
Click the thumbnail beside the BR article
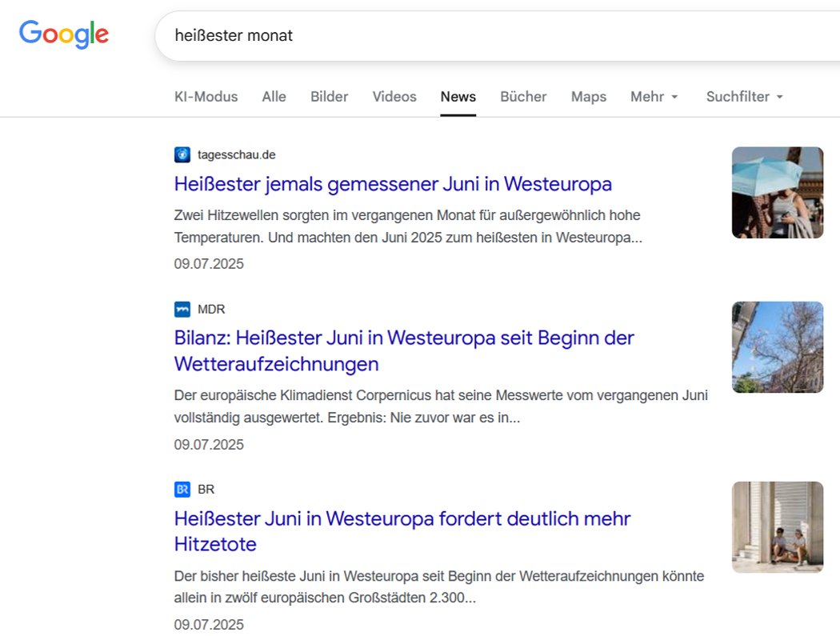point(777,526)
